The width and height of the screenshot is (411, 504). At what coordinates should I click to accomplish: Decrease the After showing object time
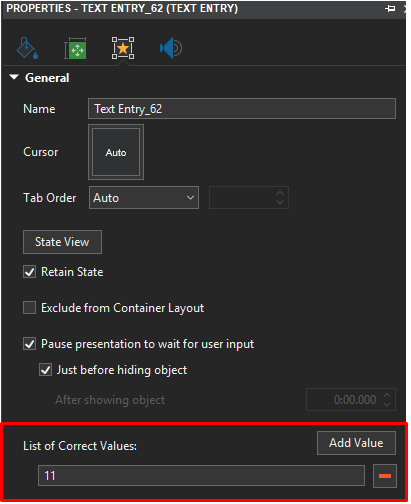click(x=387, y=404)
